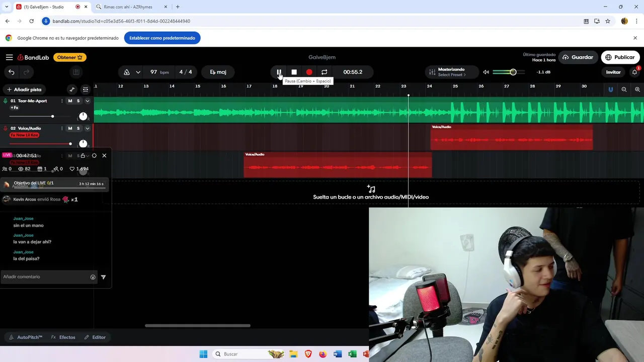Click Tear-Me-Apart pan knob
The height and width of the screenshot is (362, 644).
[83, 116]
